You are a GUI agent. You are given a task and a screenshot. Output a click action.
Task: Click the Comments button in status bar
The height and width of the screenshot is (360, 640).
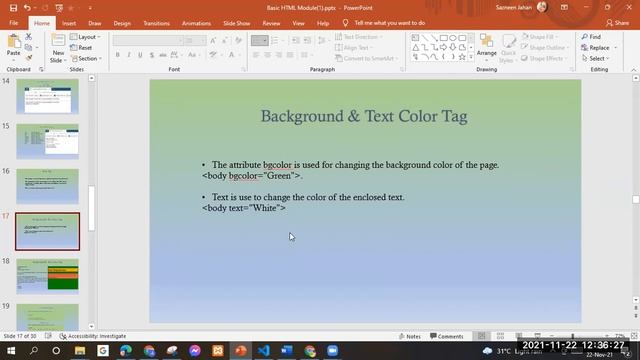[447, 336]
